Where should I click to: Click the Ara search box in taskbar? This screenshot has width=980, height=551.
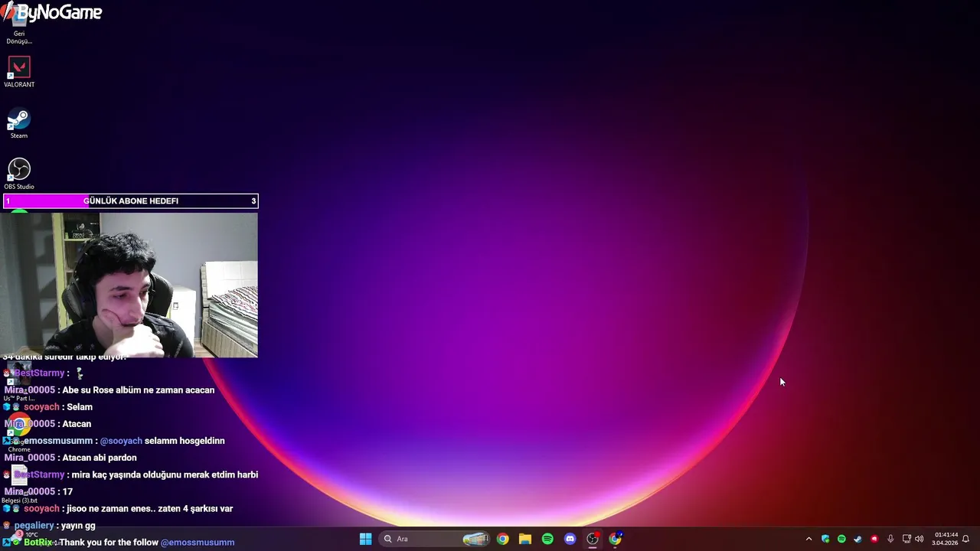[x=434, y=539]
